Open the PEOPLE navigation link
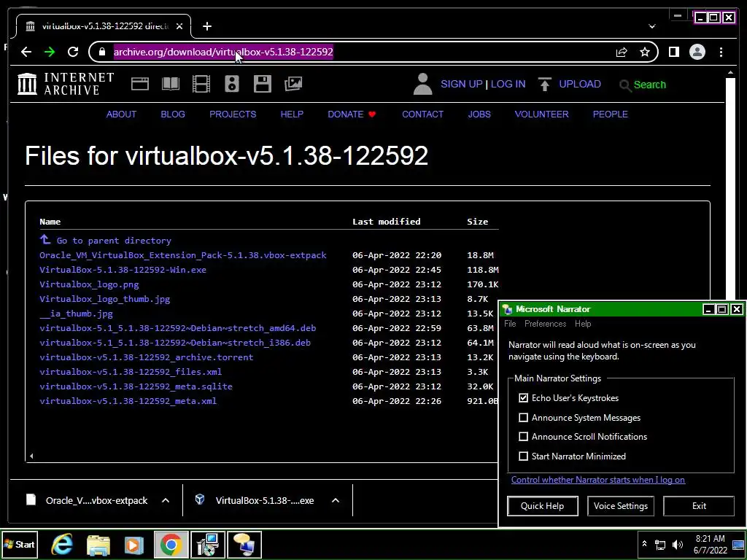 (x=611, y=114)
